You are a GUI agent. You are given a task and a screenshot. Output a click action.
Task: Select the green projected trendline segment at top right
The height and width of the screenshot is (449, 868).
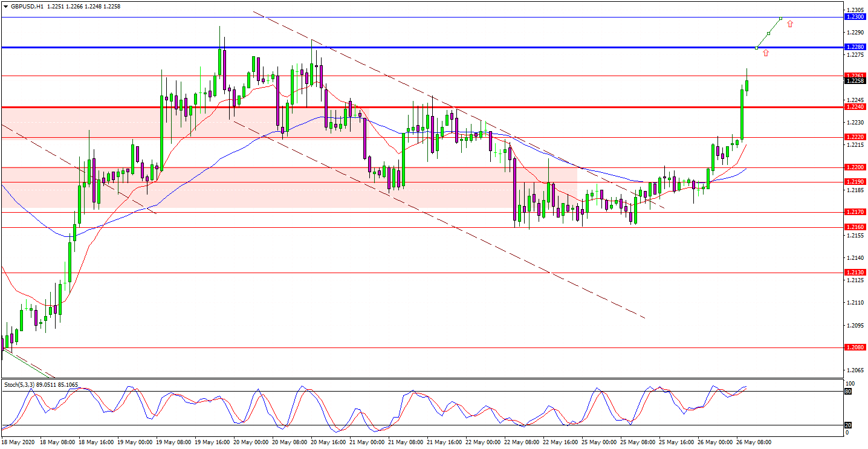point(769,33)
